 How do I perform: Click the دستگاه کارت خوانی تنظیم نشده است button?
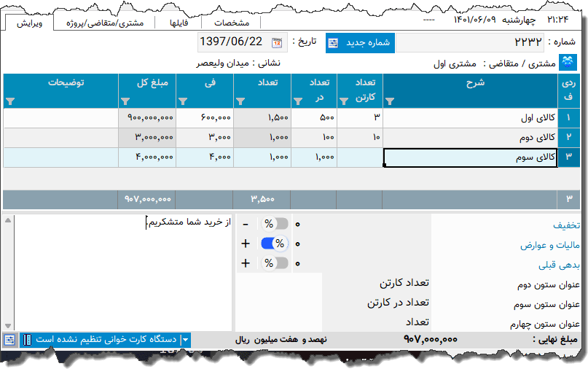(106, 340)
